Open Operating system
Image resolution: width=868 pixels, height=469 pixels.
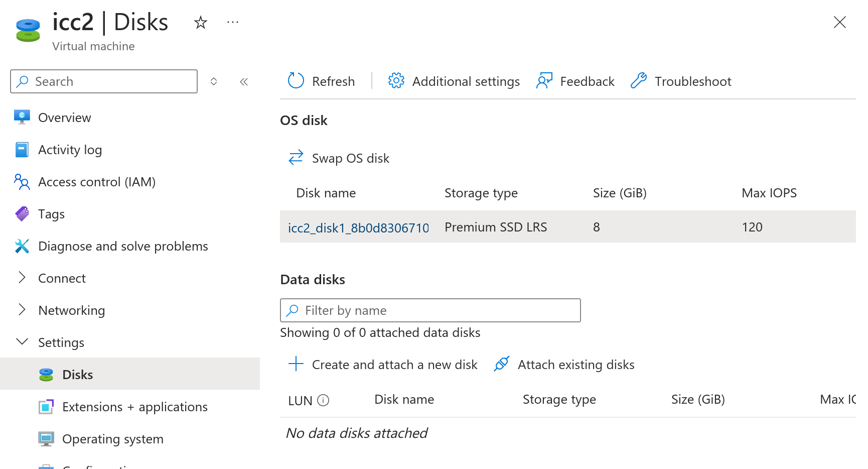pos(113,439)
